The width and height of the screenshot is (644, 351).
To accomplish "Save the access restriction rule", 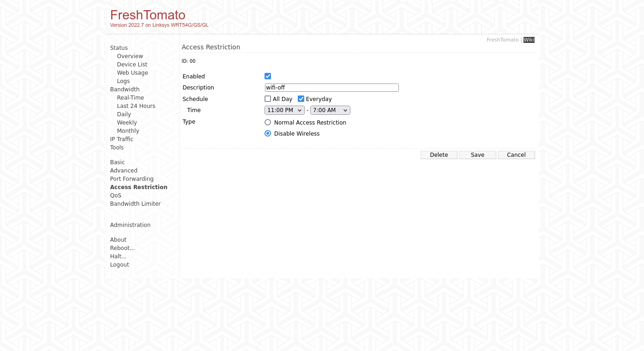I will point(478,155).
